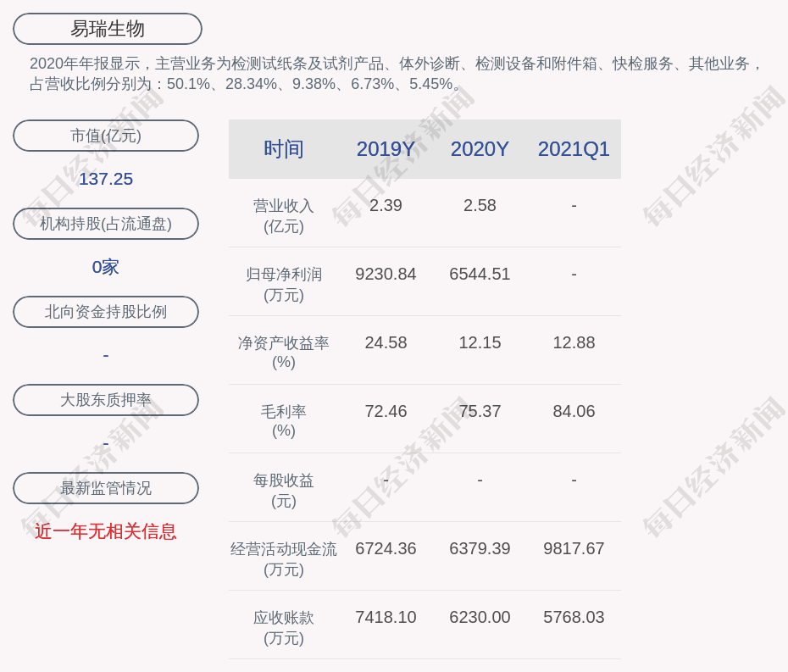This screenshot has width=788, height=672.
Task: Click revenue value 2.39
Action: pos(386,205)
